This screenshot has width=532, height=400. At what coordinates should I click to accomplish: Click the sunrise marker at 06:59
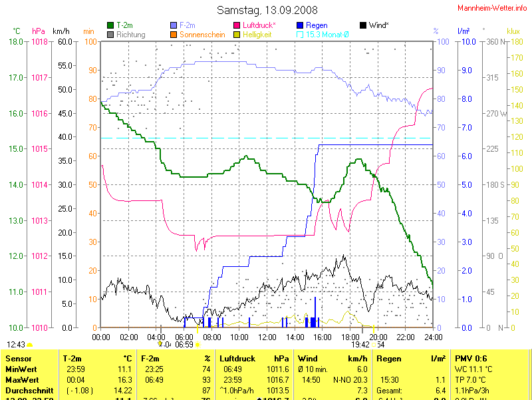point(184,345)
